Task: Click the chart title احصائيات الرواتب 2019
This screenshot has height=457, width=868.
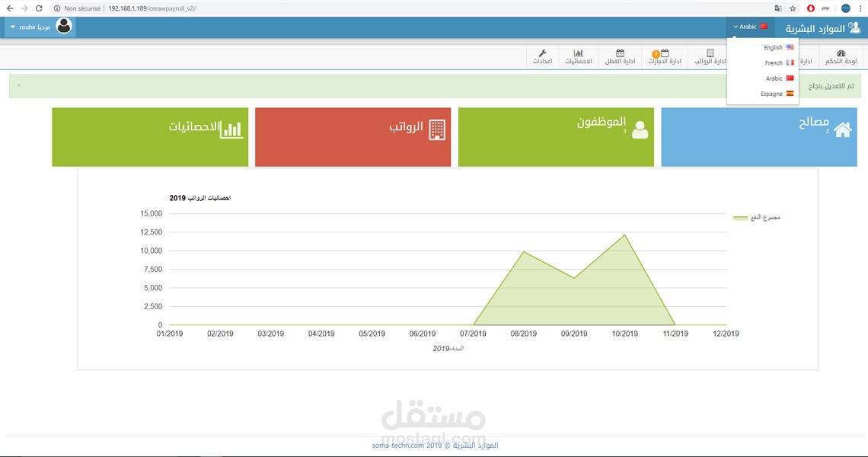Action: pyautogui.click(x=199, y=198)
